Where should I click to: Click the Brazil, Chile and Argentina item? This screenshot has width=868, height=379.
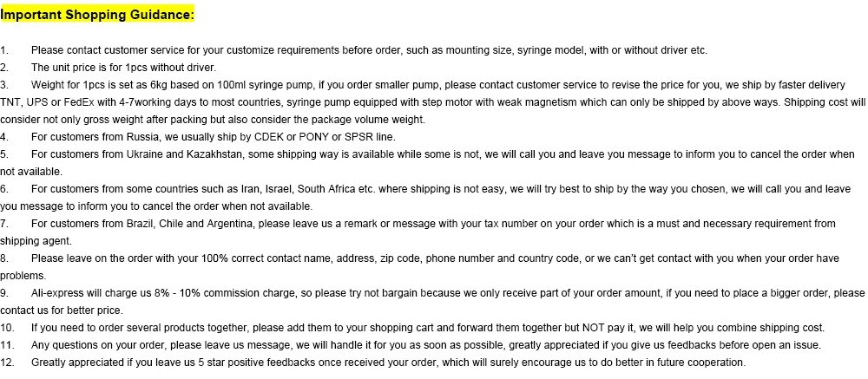coord(418,232)
